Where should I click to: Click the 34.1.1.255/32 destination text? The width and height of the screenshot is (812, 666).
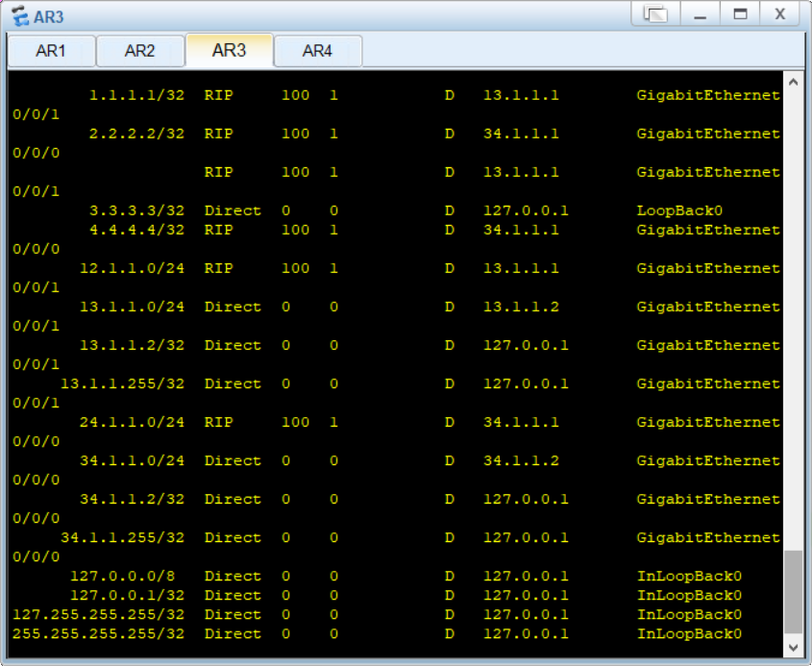(123, 537)
